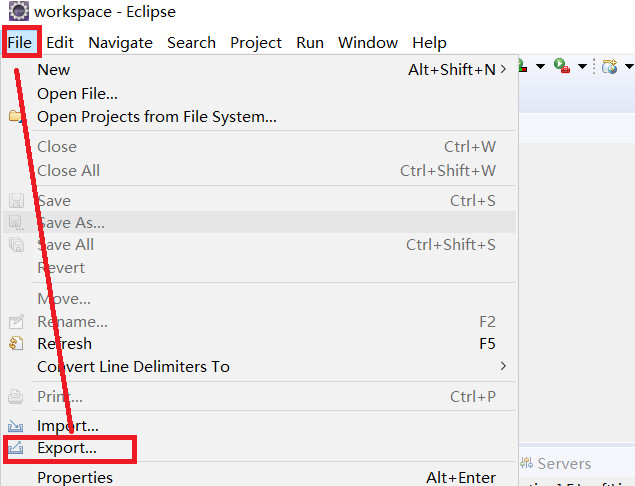Expand Convert Line Delimiters To submenu arrow
The image size is (635, 486).
(x=503, y=366)
